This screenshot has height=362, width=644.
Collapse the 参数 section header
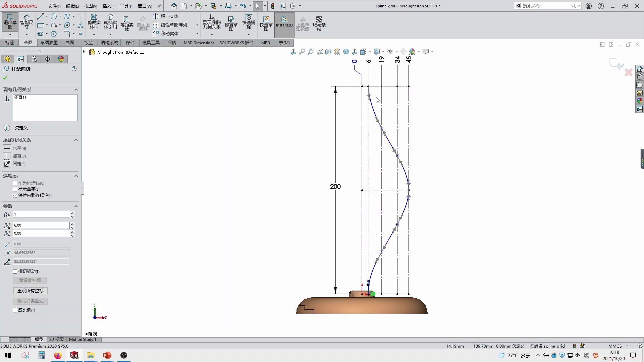76,206
